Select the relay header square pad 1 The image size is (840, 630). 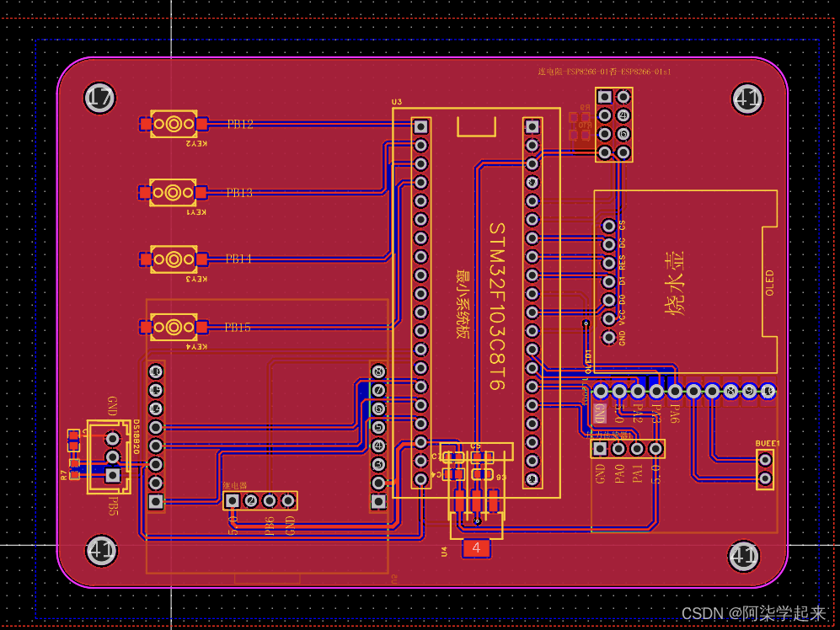(232, 501)
